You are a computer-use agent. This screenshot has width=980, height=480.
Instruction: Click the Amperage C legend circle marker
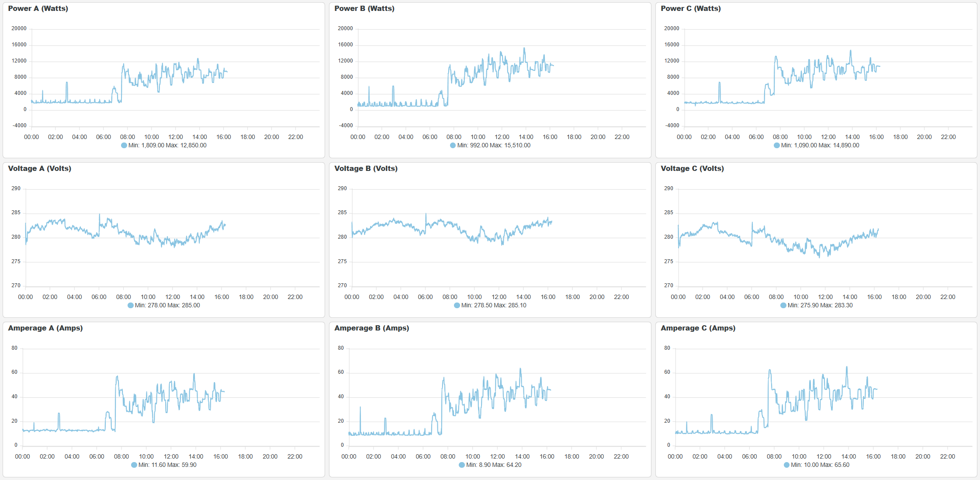point(786,465)
